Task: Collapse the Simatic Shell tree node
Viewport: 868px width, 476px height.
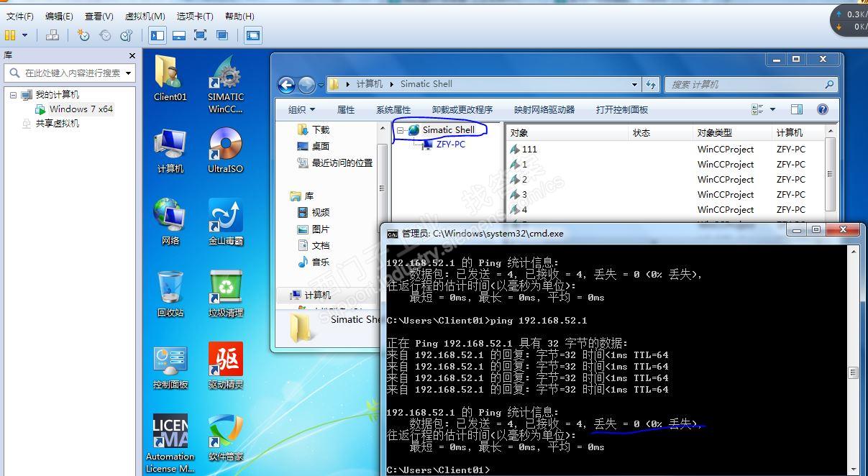Action: pyautogui.click(x=400, y=130)
